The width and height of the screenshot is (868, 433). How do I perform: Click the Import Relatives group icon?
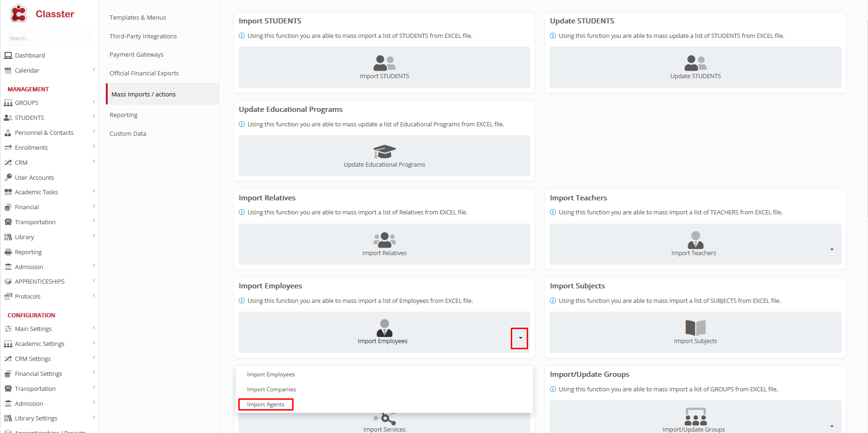384,240
